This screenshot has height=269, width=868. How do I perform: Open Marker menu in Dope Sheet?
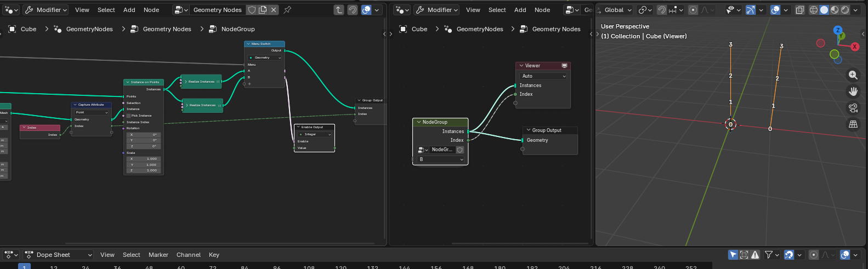(x=158, y=255)
